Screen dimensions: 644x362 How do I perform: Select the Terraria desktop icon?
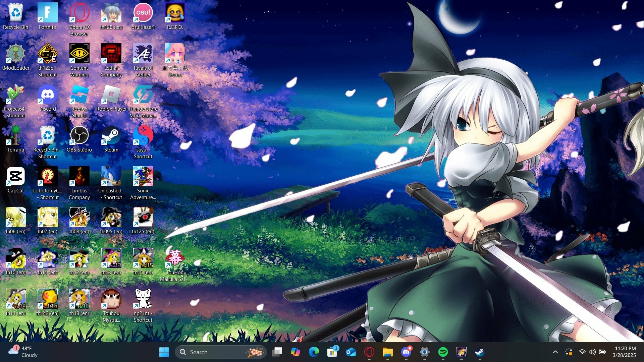pos(16,139)
